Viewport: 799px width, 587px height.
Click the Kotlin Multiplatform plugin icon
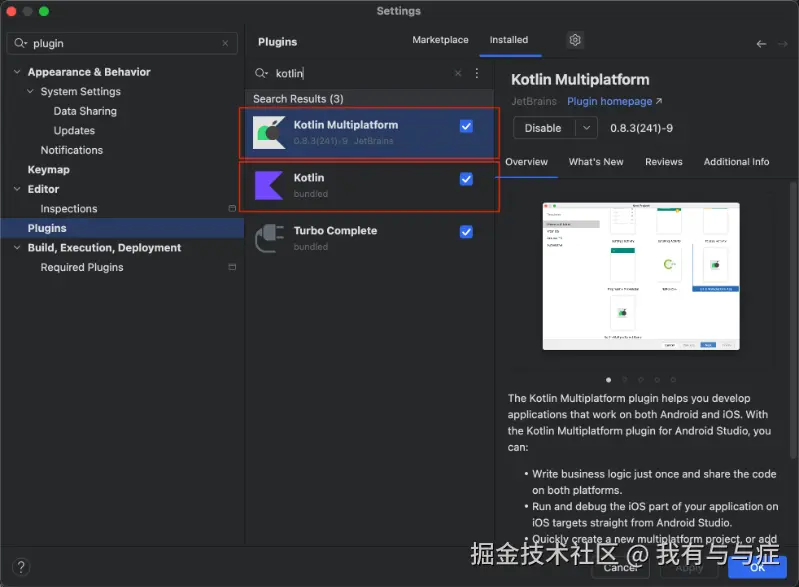[269, 132]
